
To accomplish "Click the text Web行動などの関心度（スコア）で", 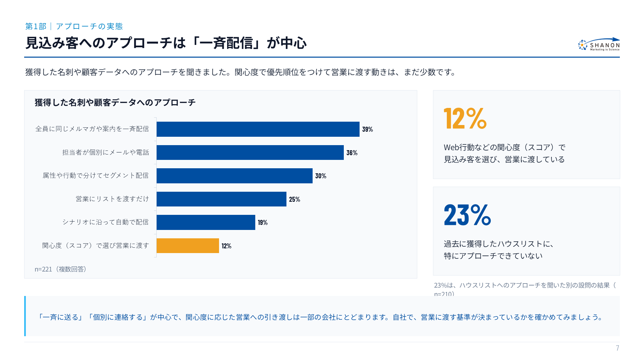I will coord(505,147).
